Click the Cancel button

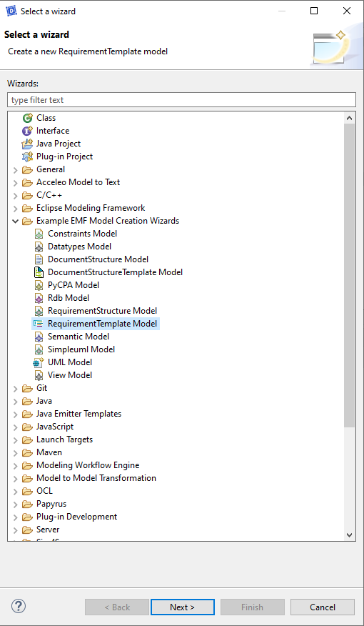point(323,607)
